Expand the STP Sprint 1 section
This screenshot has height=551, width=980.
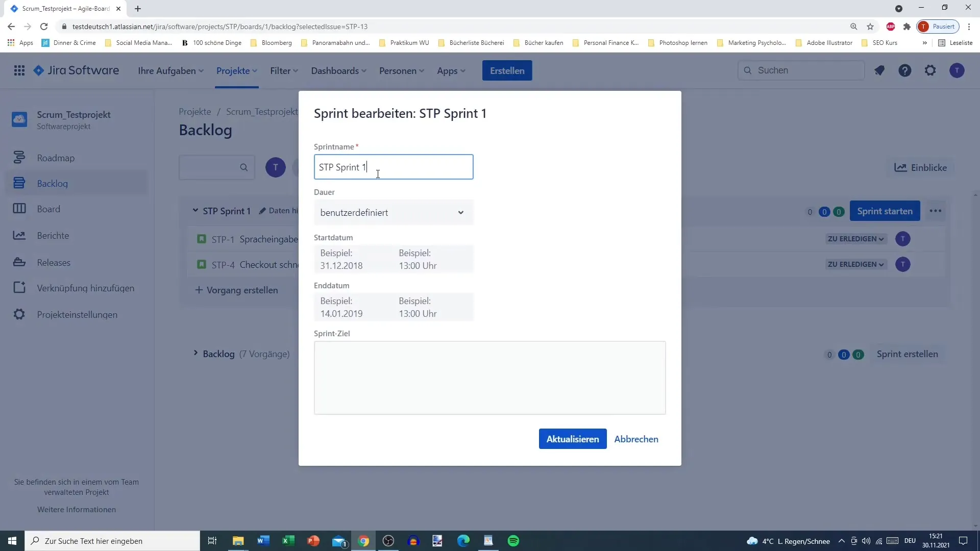pos(196,211)
